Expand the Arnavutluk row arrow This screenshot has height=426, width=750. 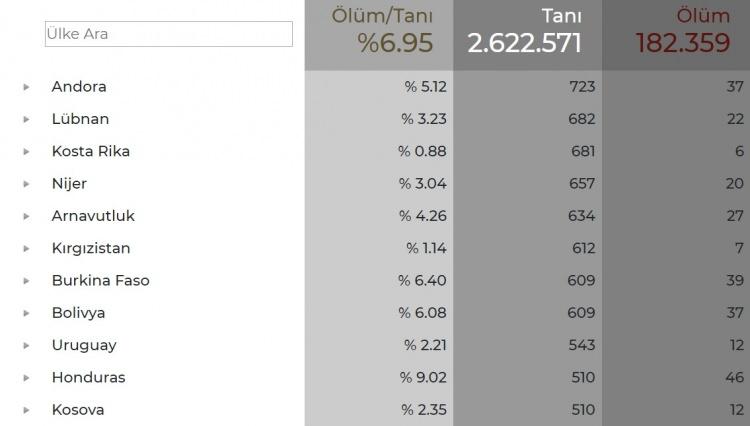point(27,216)
